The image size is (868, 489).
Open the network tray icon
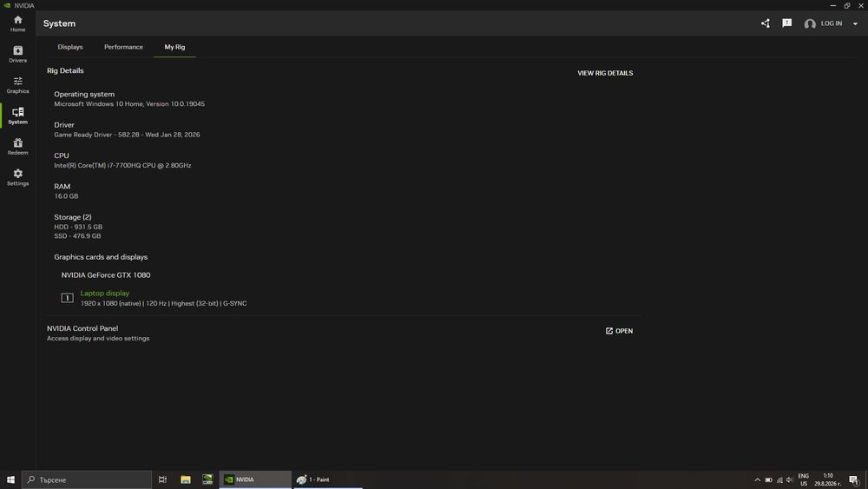[x=779, y=480]
